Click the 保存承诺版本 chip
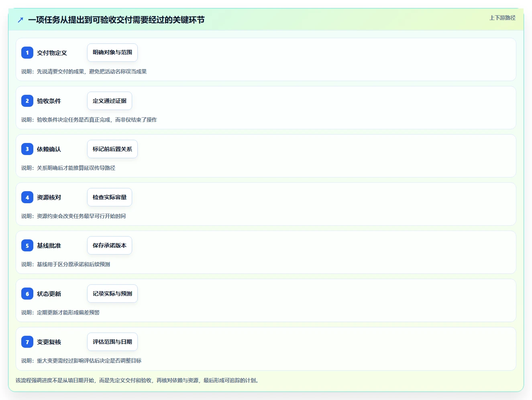The image size is (532, 400). coord(110,245)
